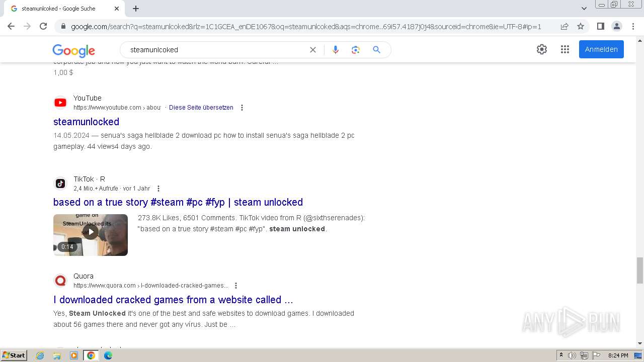Image resolution: width=644 pixels, height=362 pixels.
Task: Share this page from the address bar
Action: pos(565,26)
